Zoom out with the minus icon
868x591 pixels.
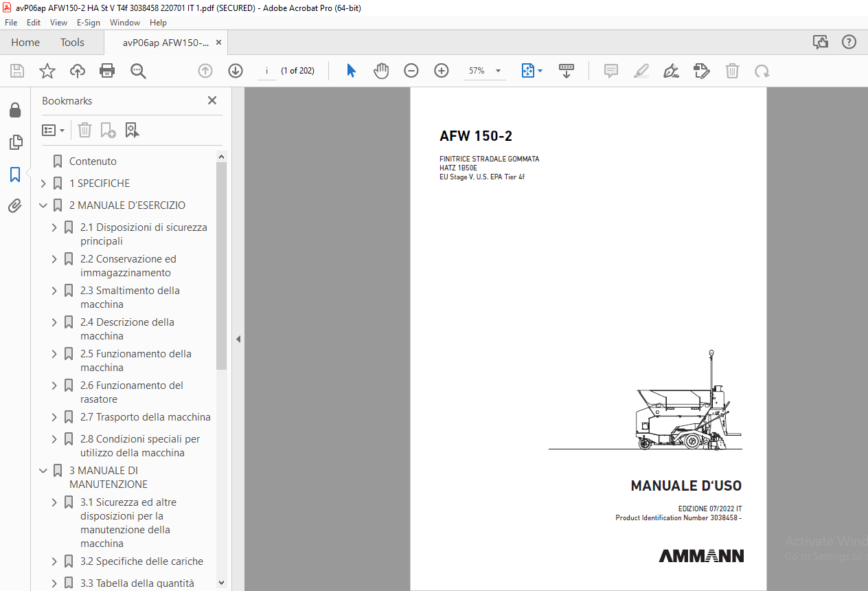[x=411, y=71]
